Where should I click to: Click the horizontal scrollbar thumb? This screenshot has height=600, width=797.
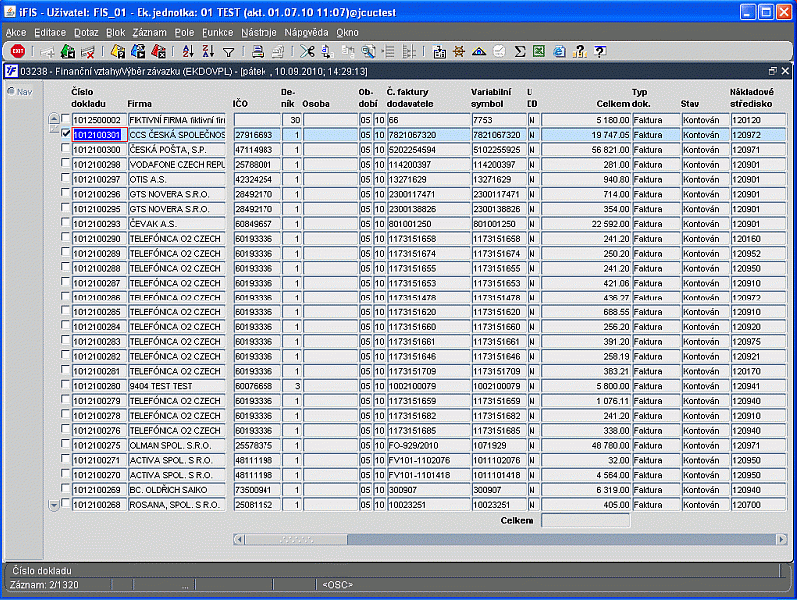pos(296,539)
